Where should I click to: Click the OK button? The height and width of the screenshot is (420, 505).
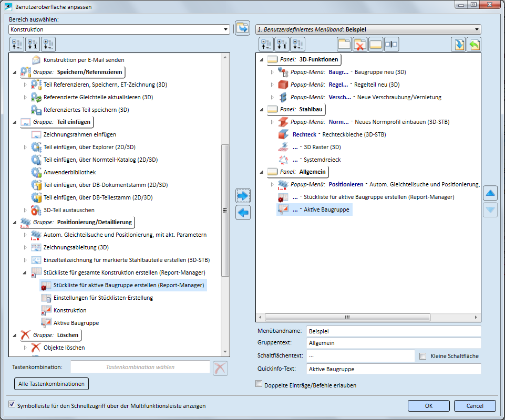[x=429, y=406]
